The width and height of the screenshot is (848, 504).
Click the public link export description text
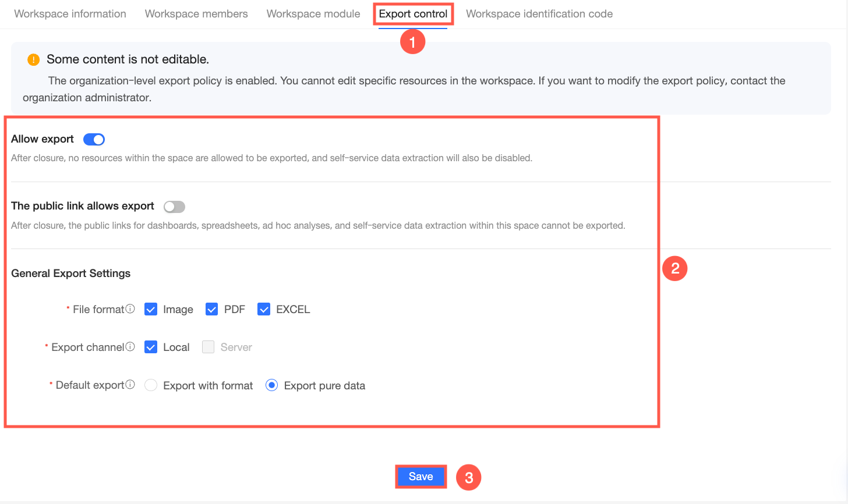[x=318, y=226]
